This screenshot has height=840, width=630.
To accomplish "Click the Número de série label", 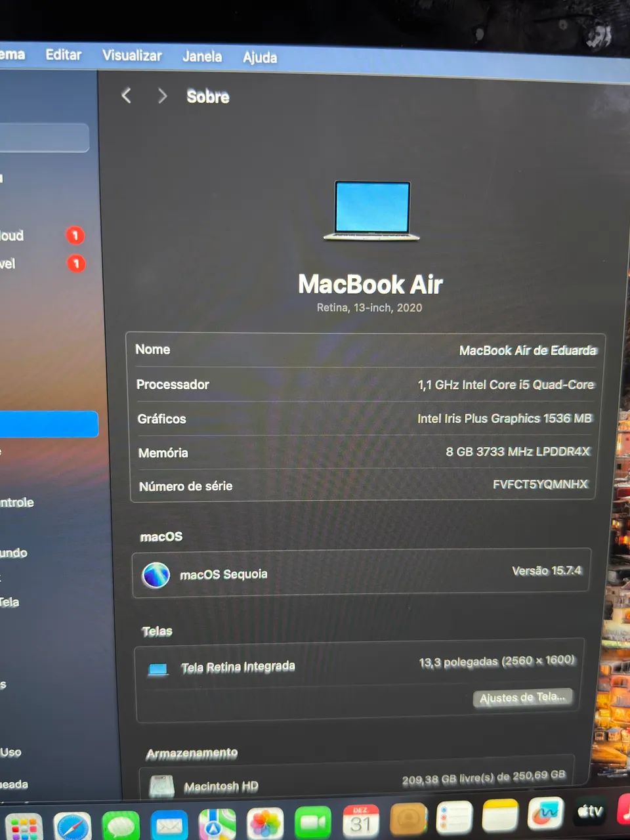I will tap(186, 486).
